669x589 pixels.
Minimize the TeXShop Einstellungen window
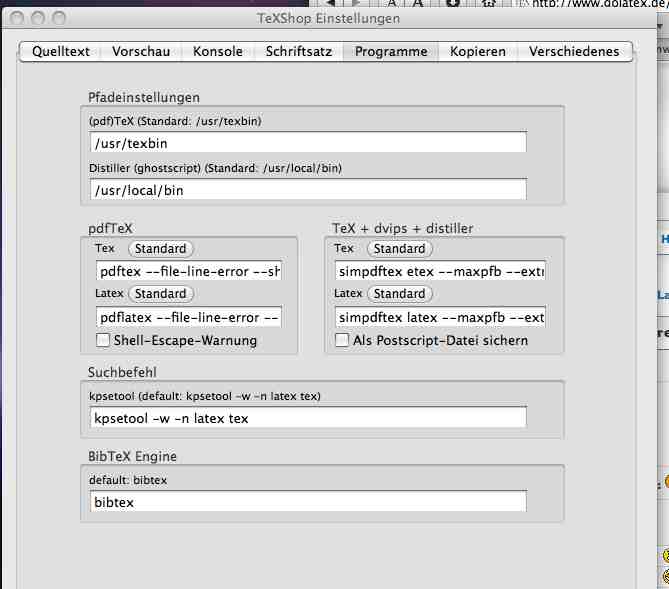[38, 18]
